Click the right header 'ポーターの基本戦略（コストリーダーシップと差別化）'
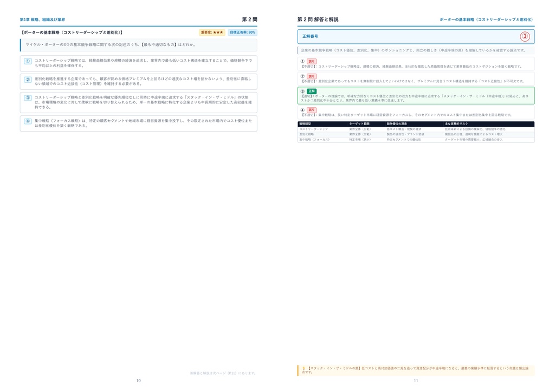 (487, 19)
